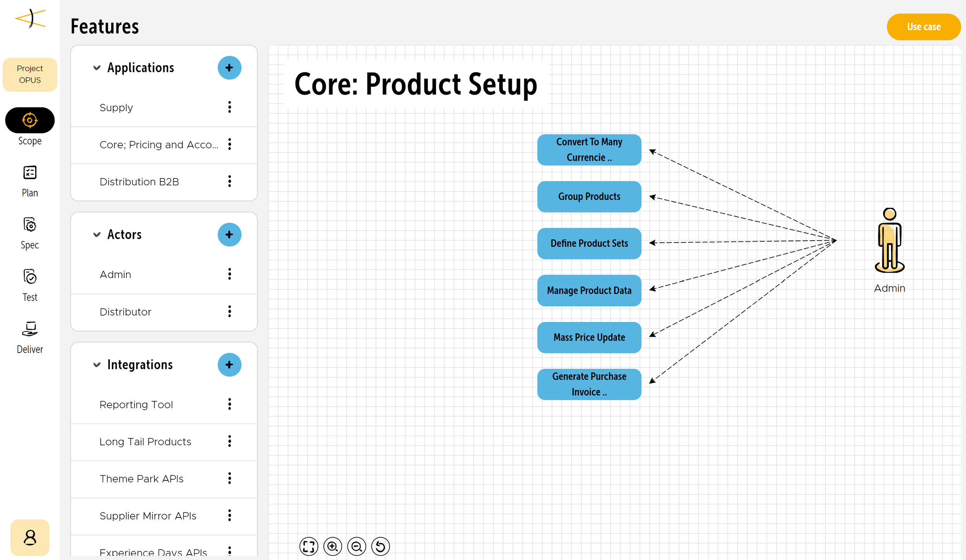Zoom in on the diagram canvas
966x560 pixels.
[332, 546]
